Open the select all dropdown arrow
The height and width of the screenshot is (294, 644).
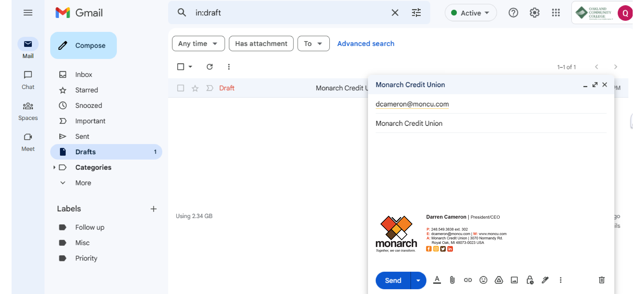[x=190, y=67]
